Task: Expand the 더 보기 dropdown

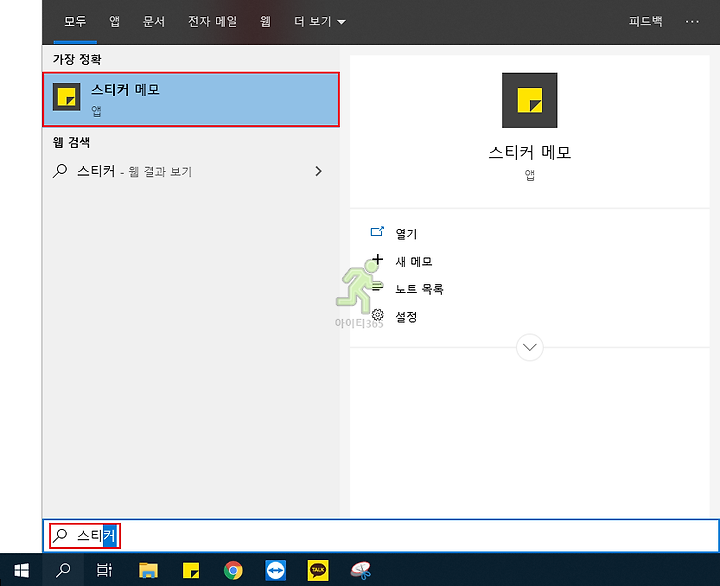Action: pos(320,21)
